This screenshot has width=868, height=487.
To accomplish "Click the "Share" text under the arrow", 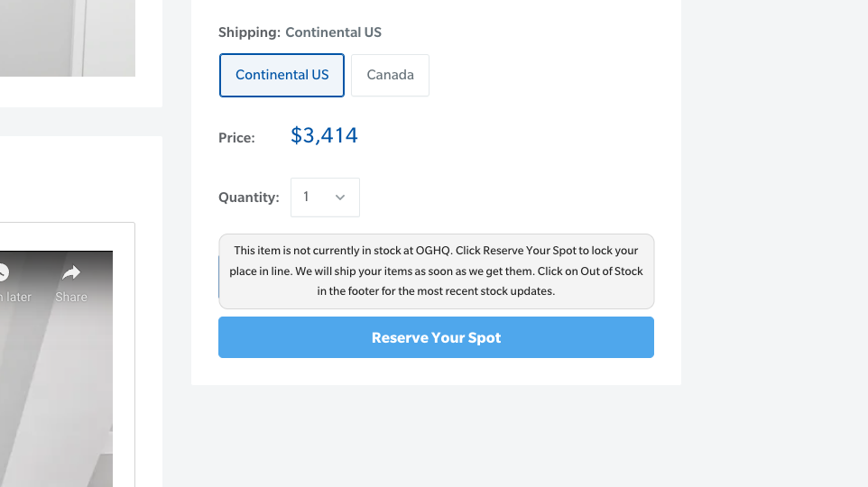I will [71, 297].
